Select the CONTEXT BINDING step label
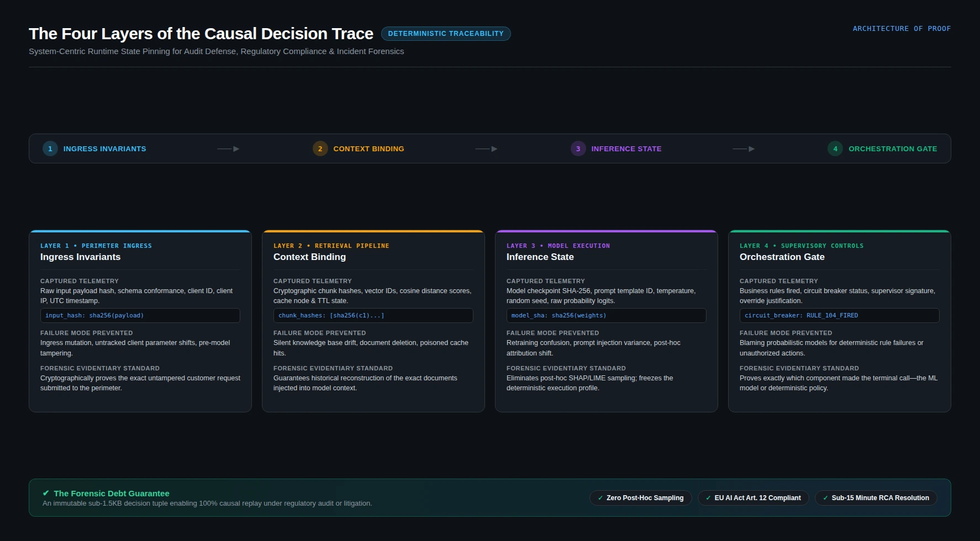 pos(368,148)
